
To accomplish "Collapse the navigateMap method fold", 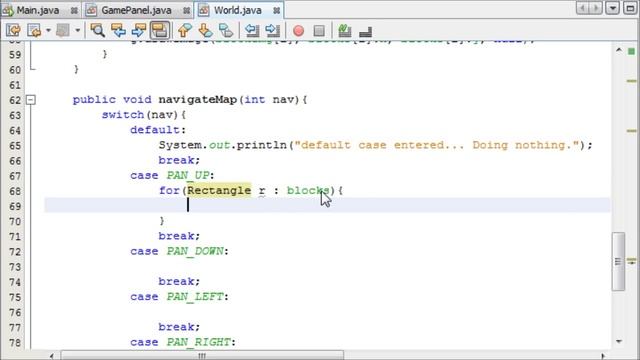I will 31,100.
